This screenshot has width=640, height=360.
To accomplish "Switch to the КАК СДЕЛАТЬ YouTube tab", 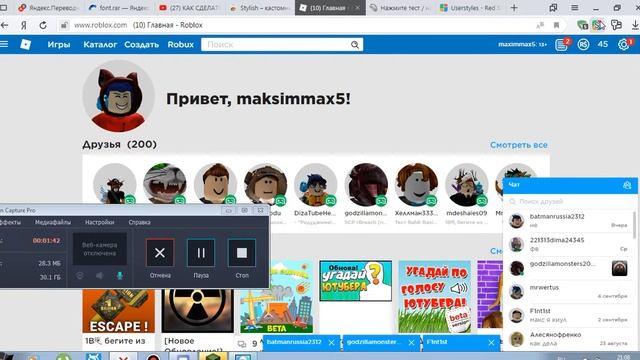I will [x=190, y=8].
